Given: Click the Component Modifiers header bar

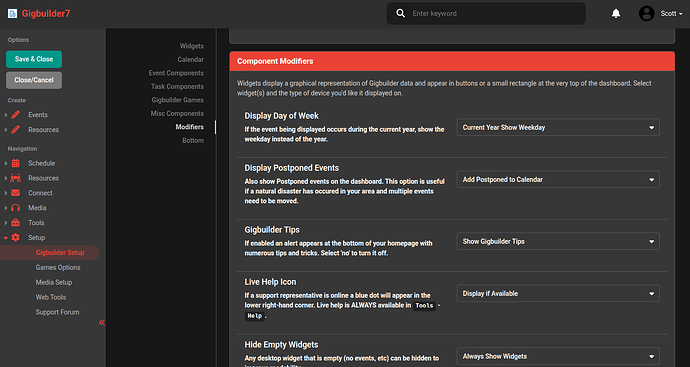Looking at the screenshot, I should click(x=452, y=61).
